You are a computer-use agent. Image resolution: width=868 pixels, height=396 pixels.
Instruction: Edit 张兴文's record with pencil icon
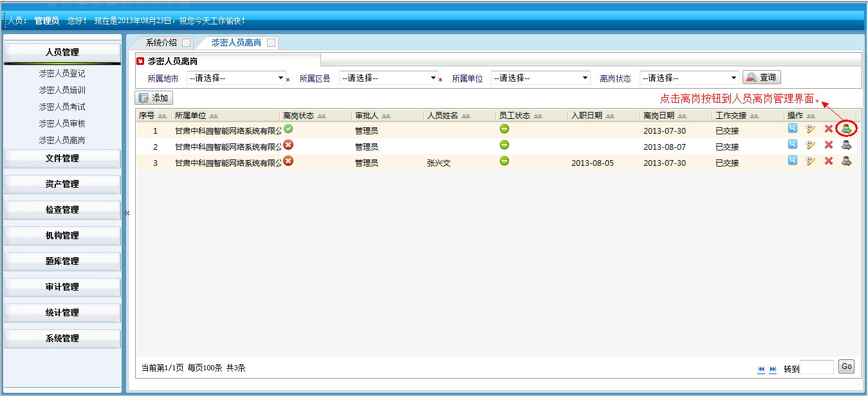pos(811,161)
